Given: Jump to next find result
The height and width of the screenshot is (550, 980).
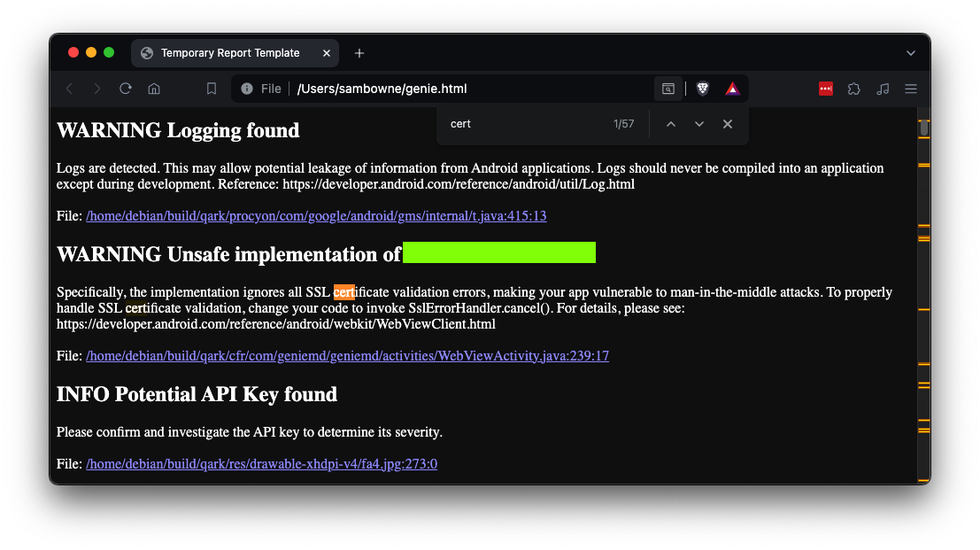Looking at the screenshot, I should 699,124.
